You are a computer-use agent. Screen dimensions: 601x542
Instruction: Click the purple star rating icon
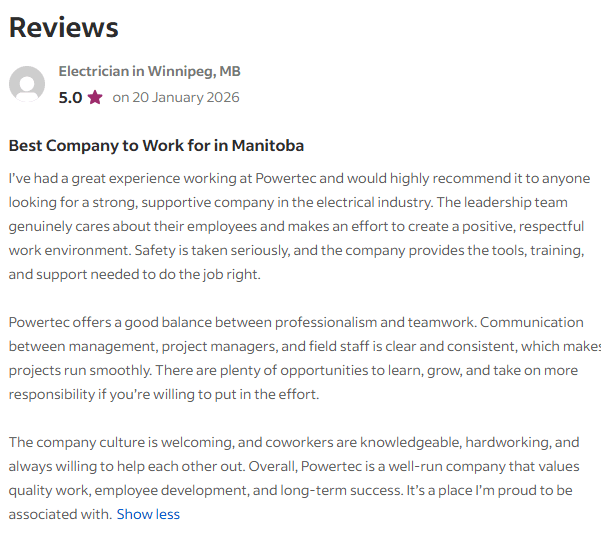tap(95, 98)
